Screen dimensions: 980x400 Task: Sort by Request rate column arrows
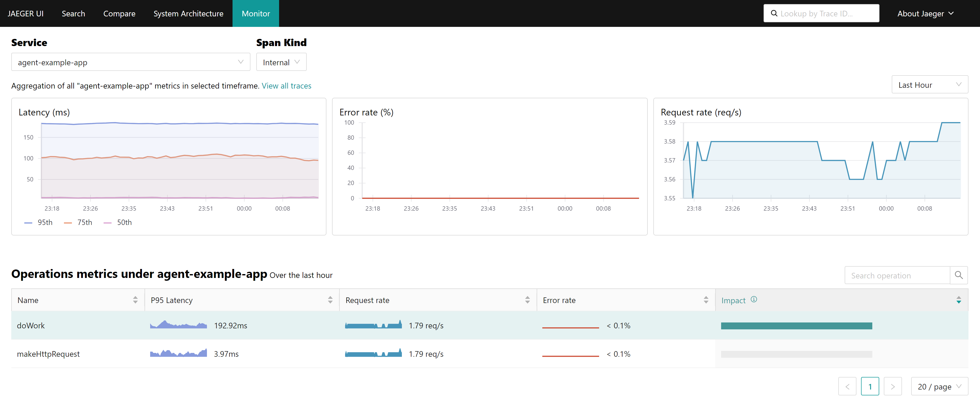tap(527, 300)
